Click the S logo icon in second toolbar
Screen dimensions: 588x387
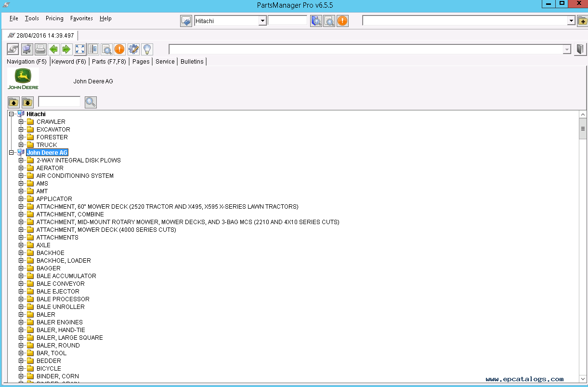tap(13, 49)
